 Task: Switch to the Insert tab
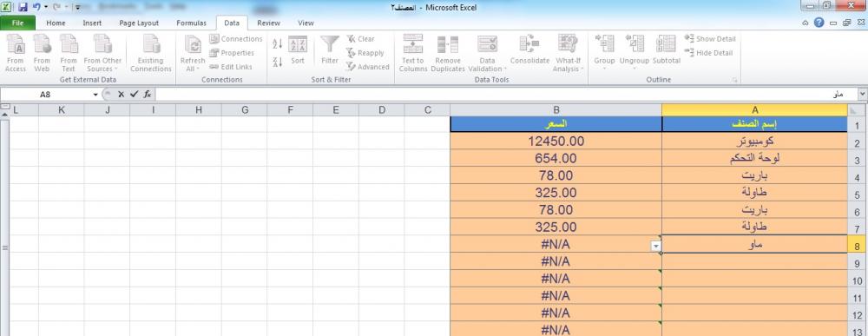click(93, 23)
